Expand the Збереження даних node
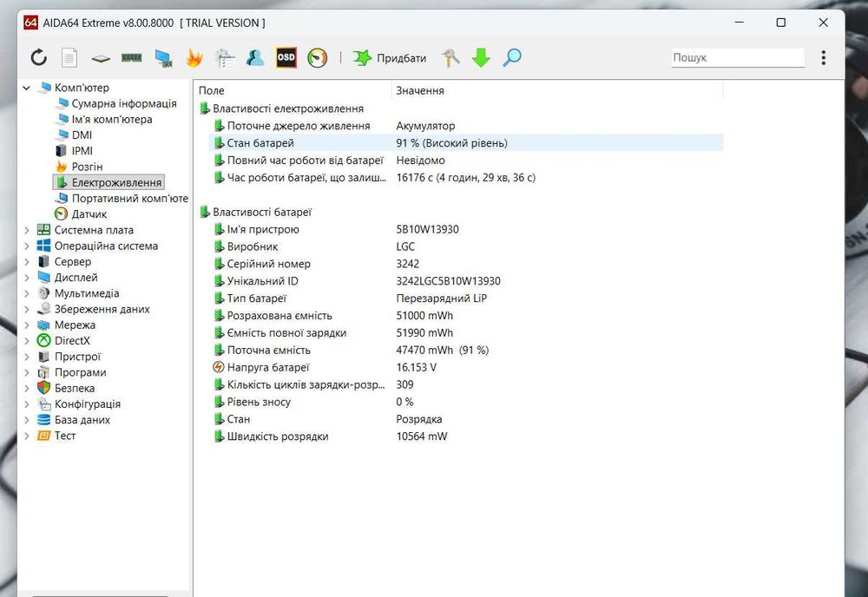 (x=27, y=309)
